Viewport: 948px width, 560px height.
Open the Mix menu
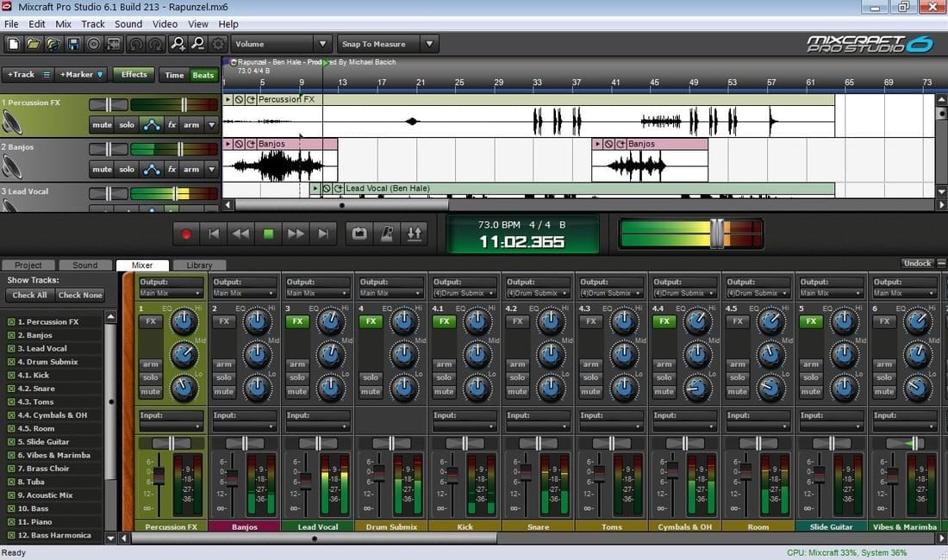(x=64, y=24)
